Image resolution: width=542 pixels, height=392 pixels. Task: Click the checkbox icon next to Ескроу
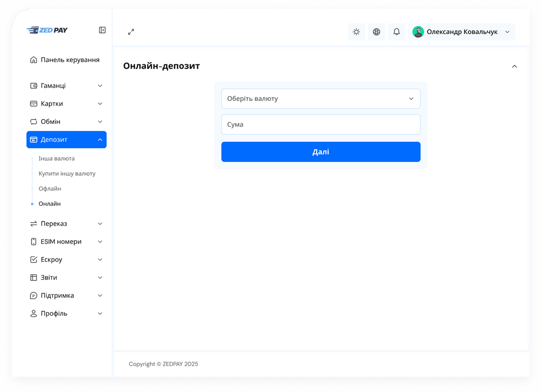[x=34, y=260]
